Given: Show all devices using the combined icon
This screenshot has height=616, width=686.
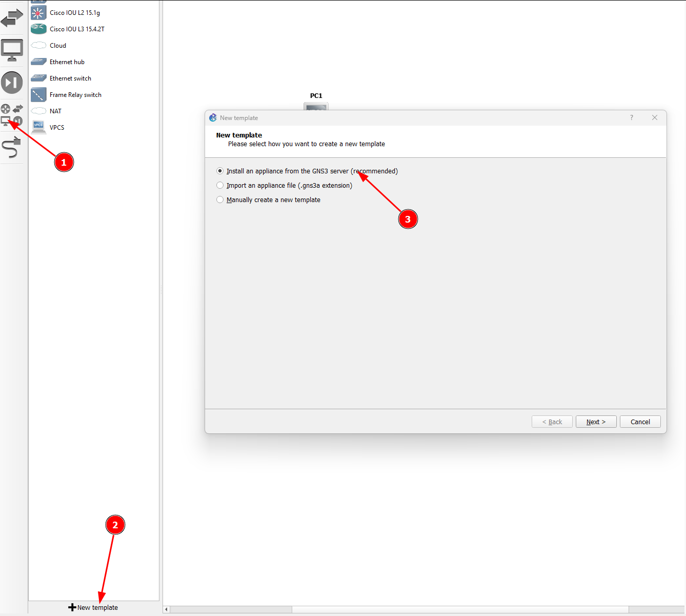Looking at the screenshot, I should (x=12, y=115).
